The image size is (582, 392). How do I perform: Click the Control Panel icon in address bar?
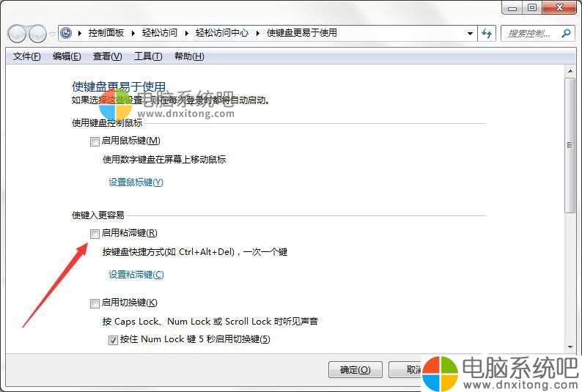tap(66, 33)
